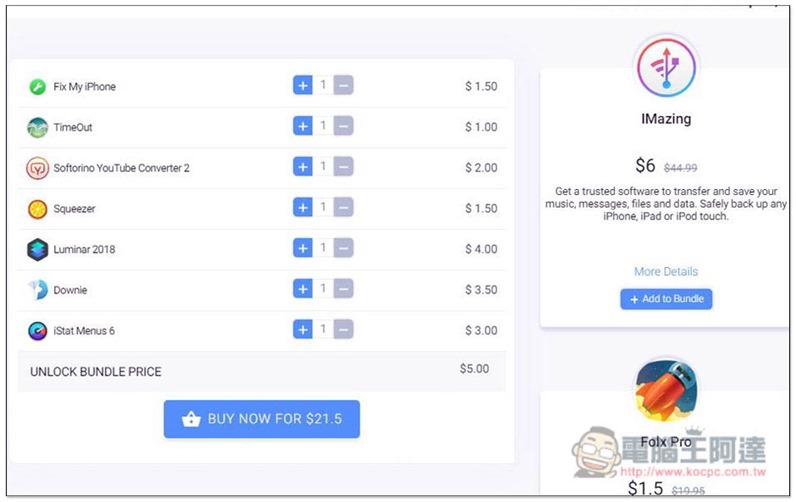Click the TimeOut app icon
This screenshot has width=796, height=502.
(x=37, y=127)
